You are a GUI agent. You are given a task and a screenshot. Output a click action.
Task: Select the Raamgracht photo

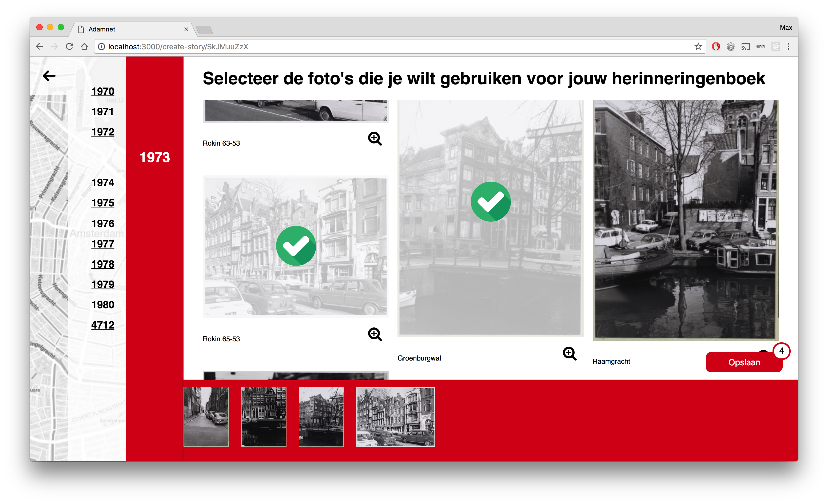click(686, 220)
